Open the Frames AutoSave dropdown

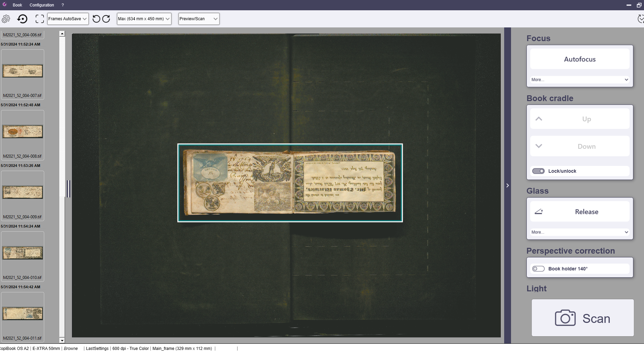68,19
